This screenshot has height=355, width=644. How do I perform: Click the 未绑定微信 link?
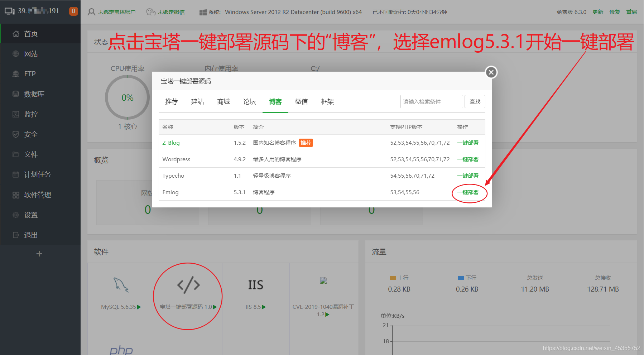[x=171, y=12]
